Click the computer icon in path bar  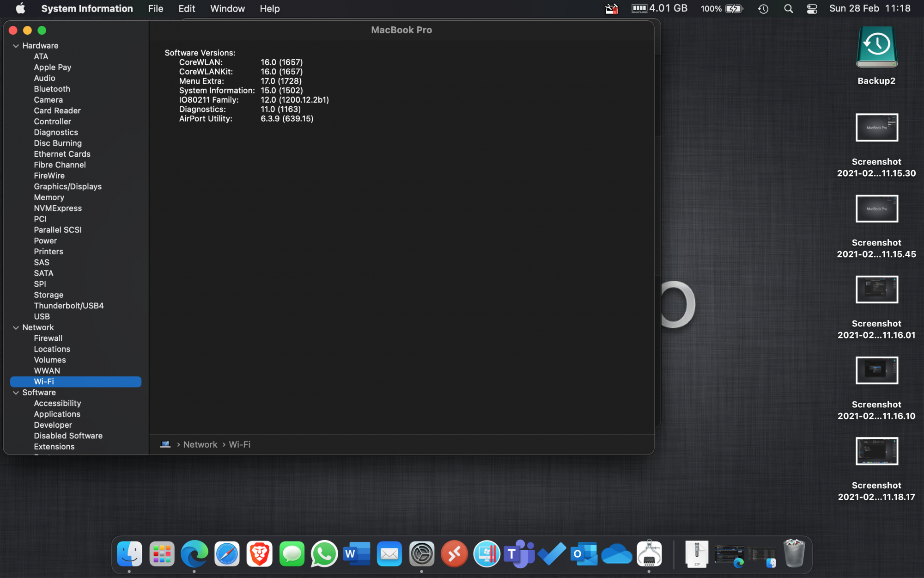tap(165, 444)
